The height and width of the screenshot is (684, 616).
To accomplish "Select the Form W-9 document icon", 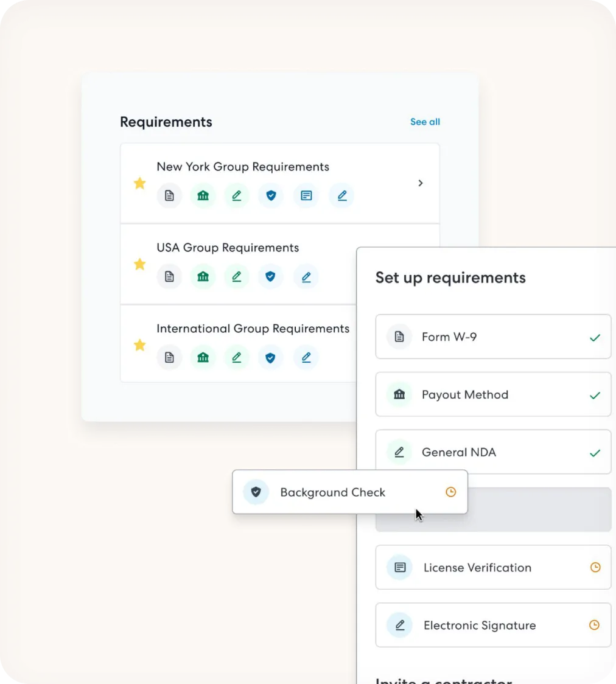I will point(399,337).
